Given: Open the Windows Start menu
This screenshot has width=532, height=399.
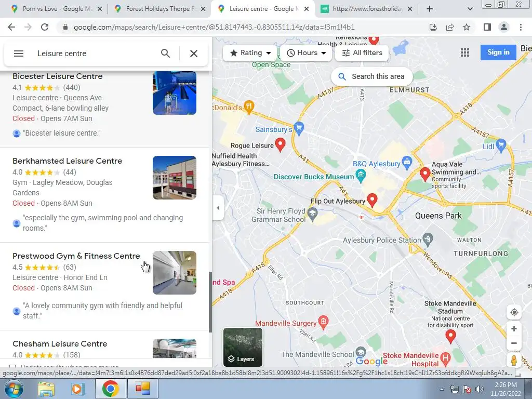Looking at the screenshot, I should [13, 389].
